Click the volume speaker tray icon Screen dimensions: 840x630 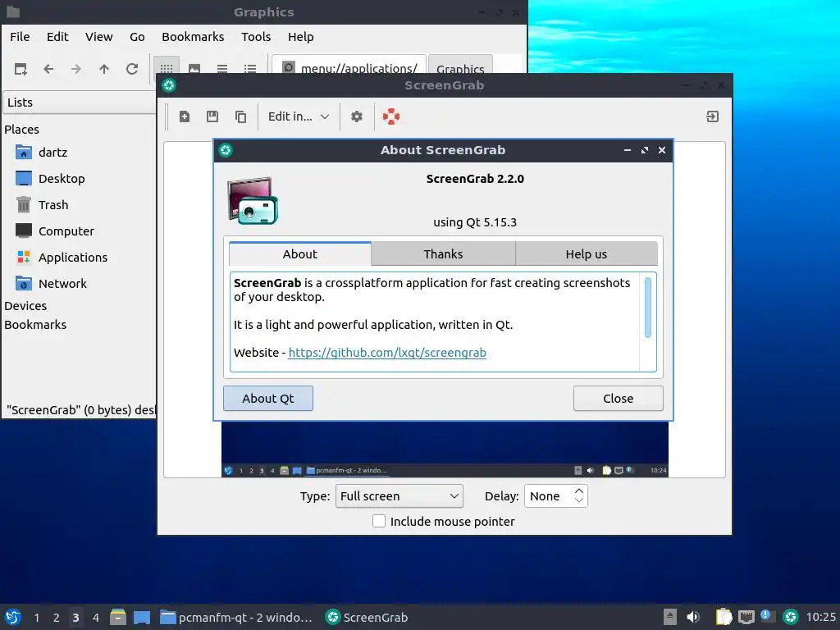tap(693, 617)
